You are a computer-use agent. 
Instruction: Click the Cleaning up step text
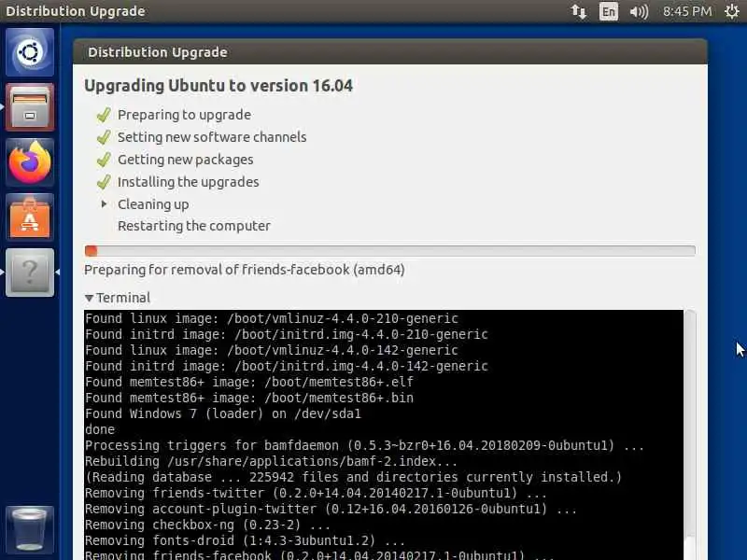click(x=153, y=204)
